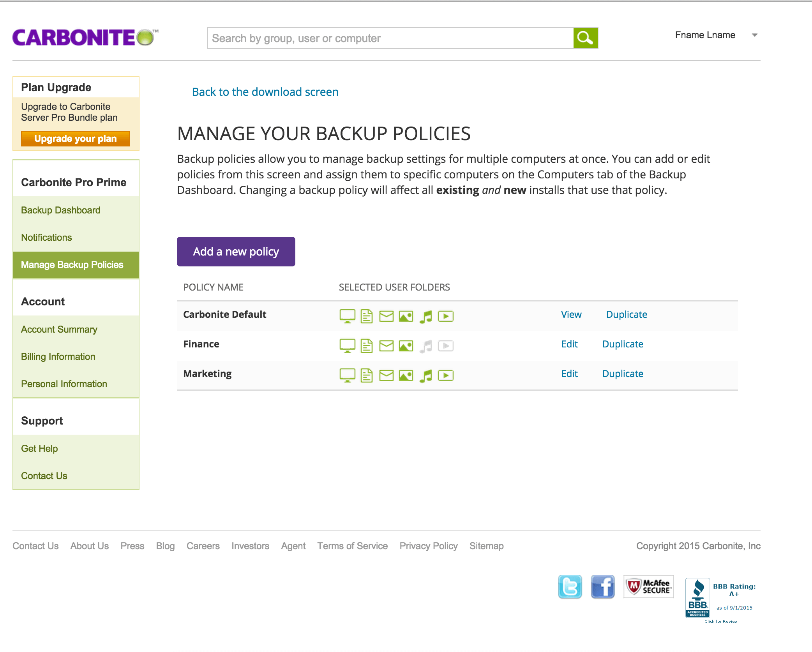This screenshot has width=812, height=652.
Task: Switch to Manage Backup Policies sidebar item
Action: coord(72,264)
